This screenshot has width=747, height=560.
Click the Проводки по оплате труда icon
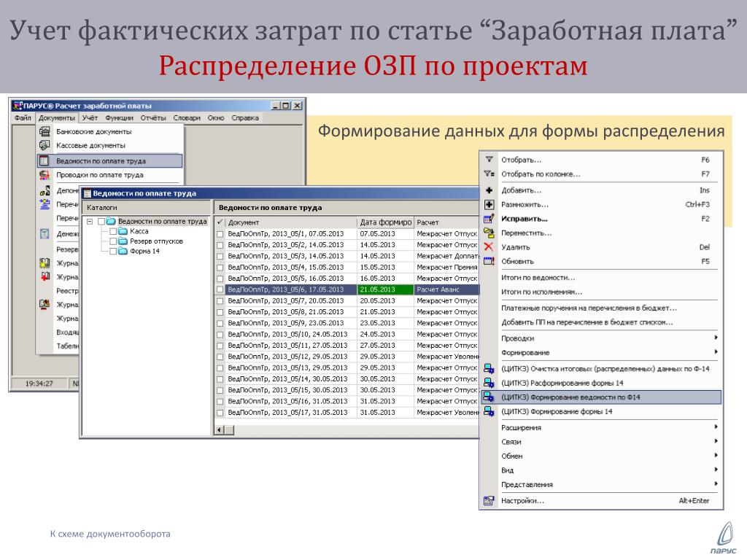(44, 175)
